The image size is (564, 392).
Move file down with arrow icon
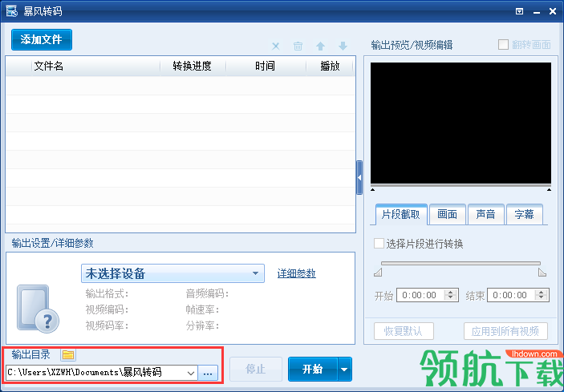tap(343, 46)
